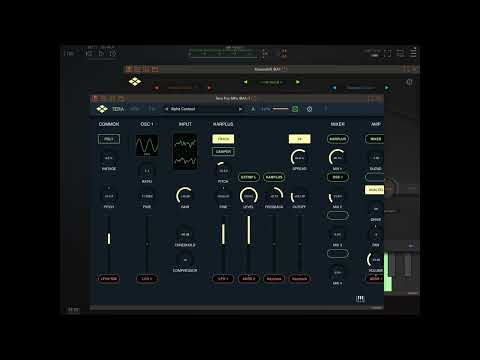Screen dimensions: 480x360
Task: Open the empty source selector under Mix 3
Action: coord(338,253)
